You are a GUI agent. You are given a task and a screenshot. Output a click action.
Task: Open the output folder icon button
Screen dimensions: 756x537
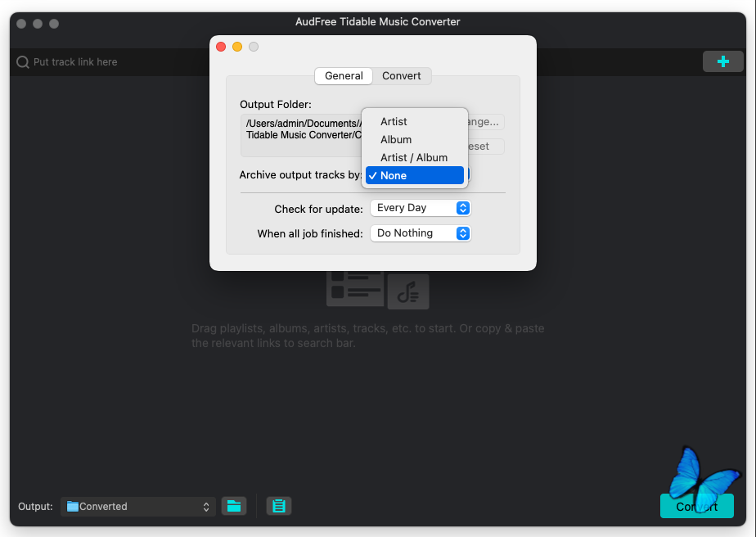pyautogui.click(x=234, y=506)
